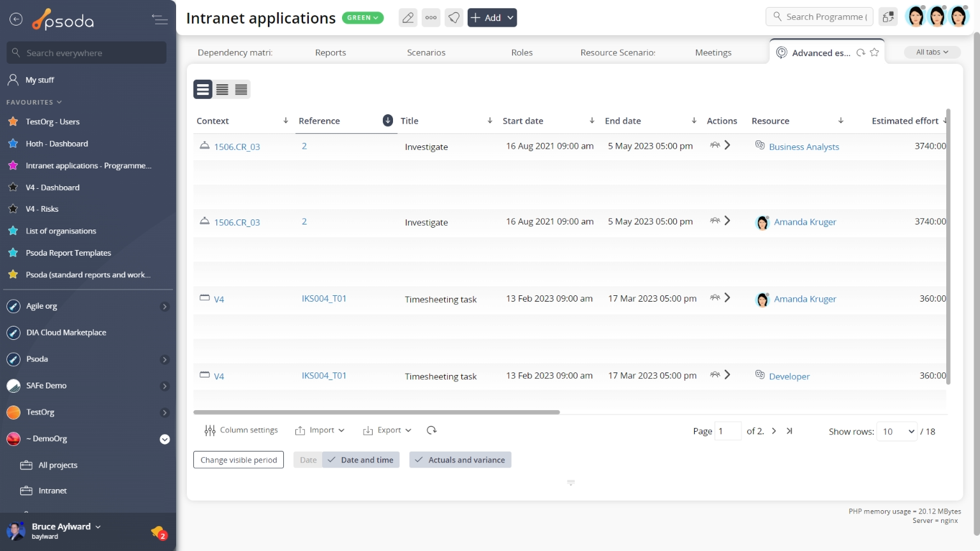The image size is (980, 551).
Task: Refresh the Advanced estimates tab
Action: (x=861, y=53)
